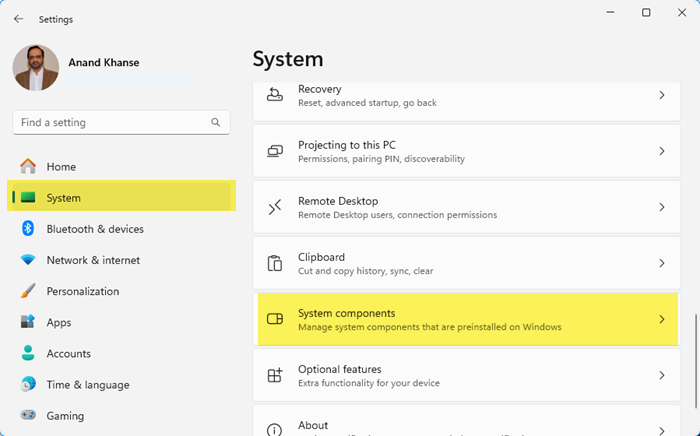Image resolution: width=700 pixels, height=436 pixels.
Task: Open the Anand Khanse profile picture
Action: (x=36, y=68)
